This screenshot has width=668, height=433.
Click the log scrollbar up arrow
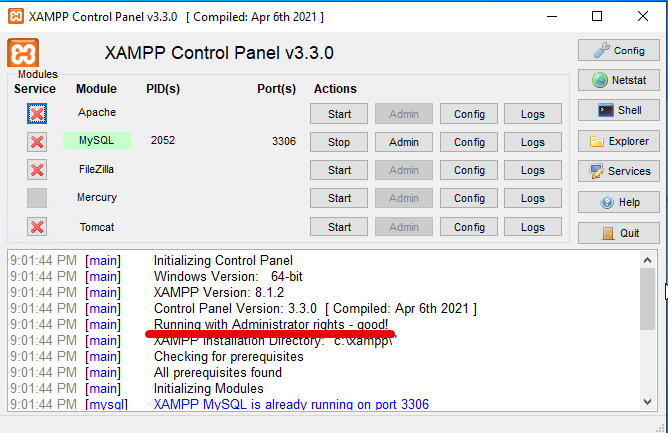click(x=648, y=260)
